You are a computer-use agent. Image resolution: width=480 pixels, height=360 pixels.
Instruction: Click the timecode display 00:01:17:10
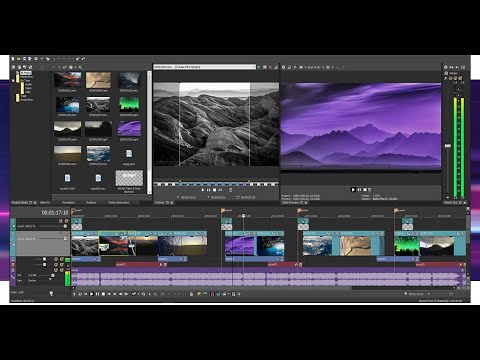55,212
